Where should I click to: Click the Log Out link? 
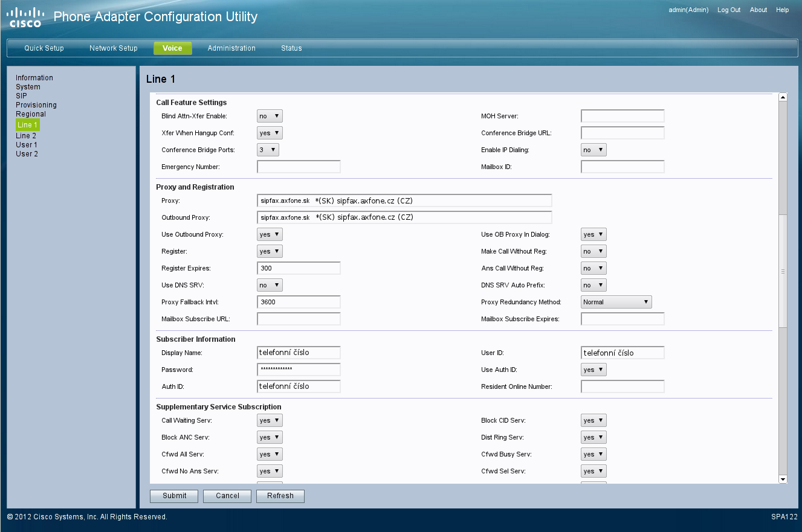(x=729, y=10)
